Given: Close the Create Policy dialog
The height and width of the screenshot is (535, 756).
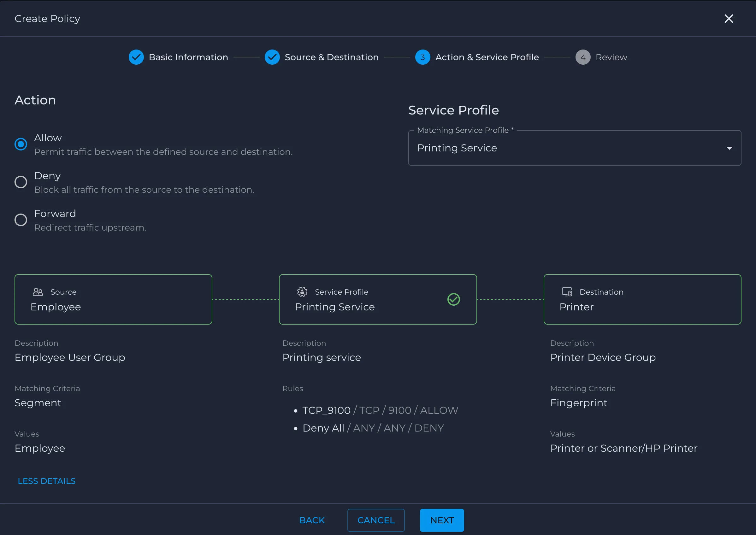Looking at the screenshot, I should click(x=729, y=19).
